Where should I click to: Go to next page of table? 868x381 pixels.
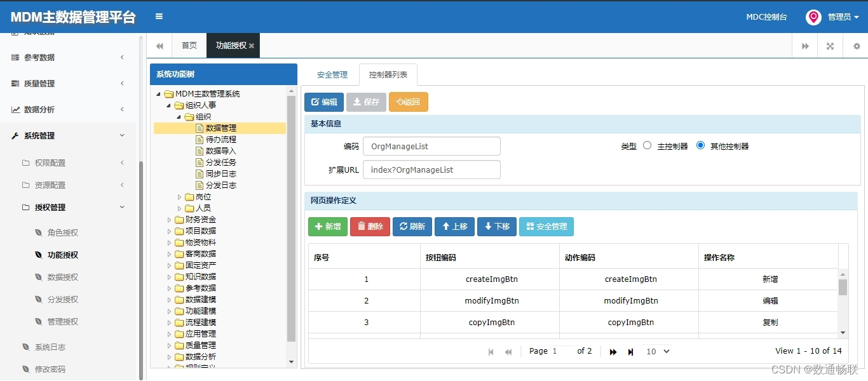[x=613, y=351]
